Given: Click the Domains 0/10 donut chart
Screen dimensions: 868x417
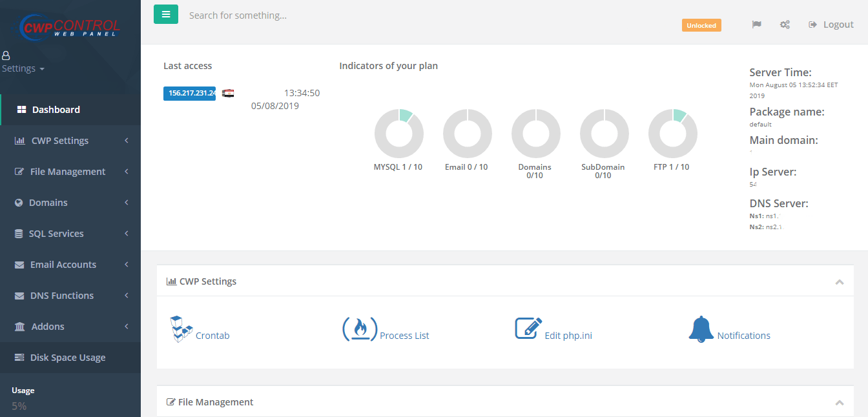Looking at the screenshot, I should coord(536,134).
